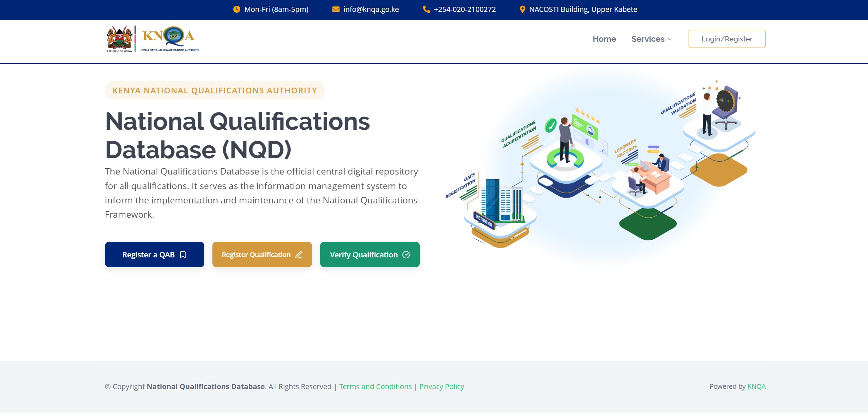Click the phone handset icon

coord(426,10)
